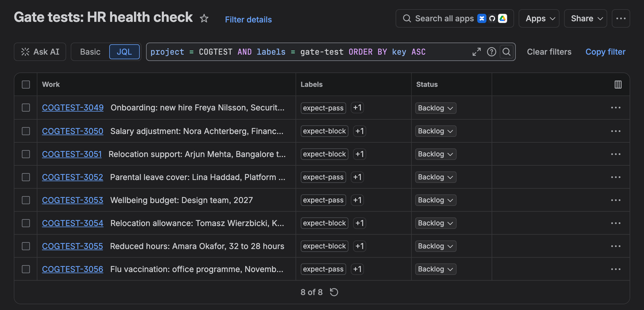Tick the select-all checkbox in header
Image resolution: width=644 pixels, height=310 pixels.
coord(26,85)
